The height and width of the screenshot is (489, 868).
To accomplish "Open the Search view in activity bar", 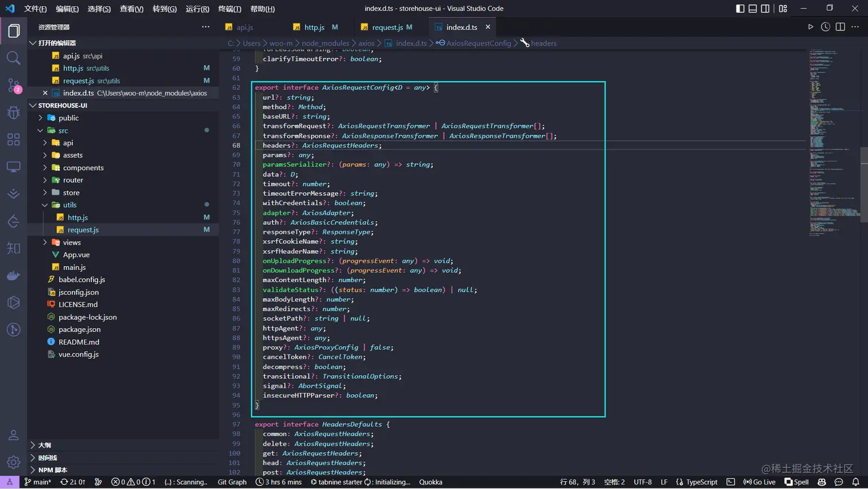I will [x=13, y=58].
